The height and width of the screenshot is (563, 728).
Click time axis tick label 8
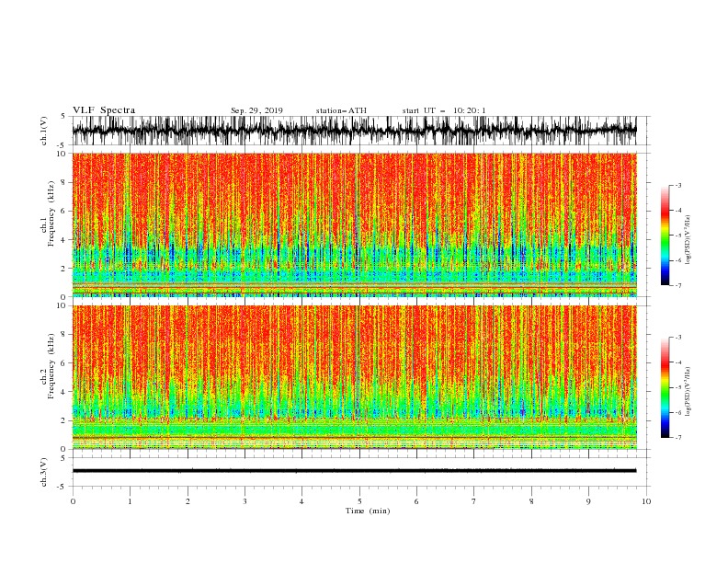click(531, 501)
